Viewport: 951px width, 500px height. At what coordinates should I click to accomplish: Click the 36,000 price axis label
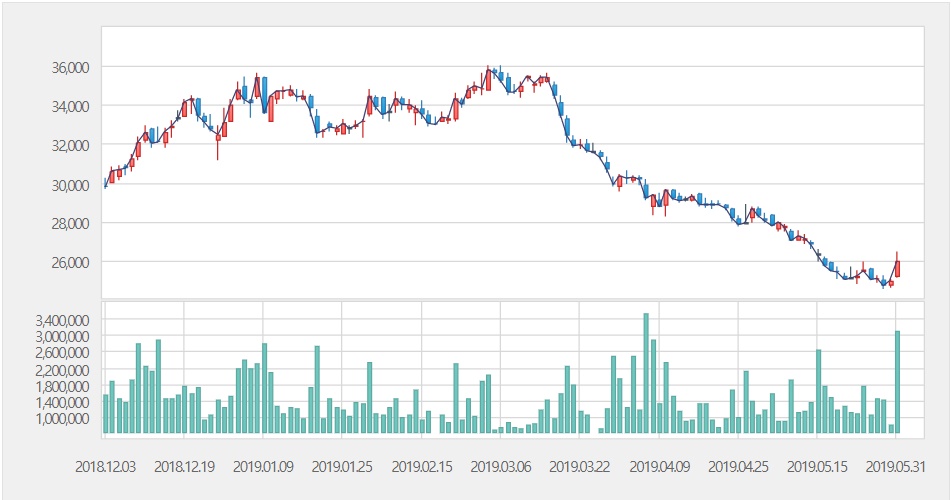point(72,67)
